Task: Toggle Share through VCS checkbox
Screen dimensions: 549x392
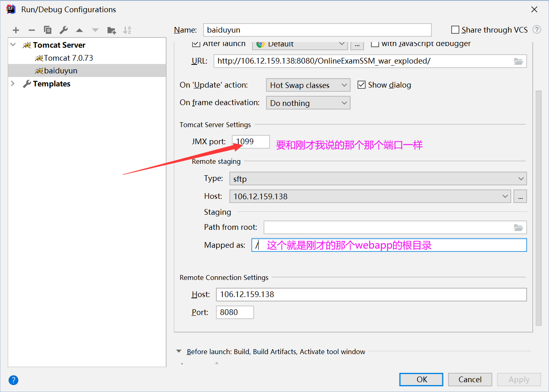Action: (455, 30)
